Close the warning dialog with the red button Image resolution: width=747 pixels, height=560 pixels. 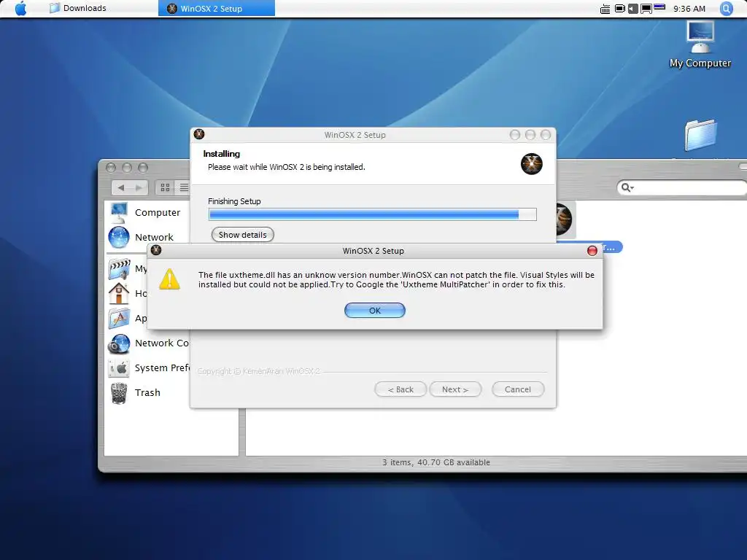coord(592,251)
